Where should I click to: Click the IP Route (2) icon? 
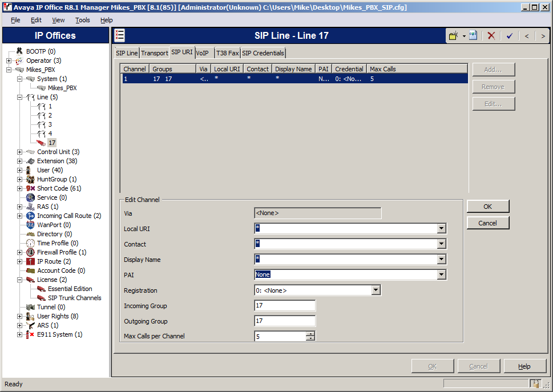(x=31, y=261)
